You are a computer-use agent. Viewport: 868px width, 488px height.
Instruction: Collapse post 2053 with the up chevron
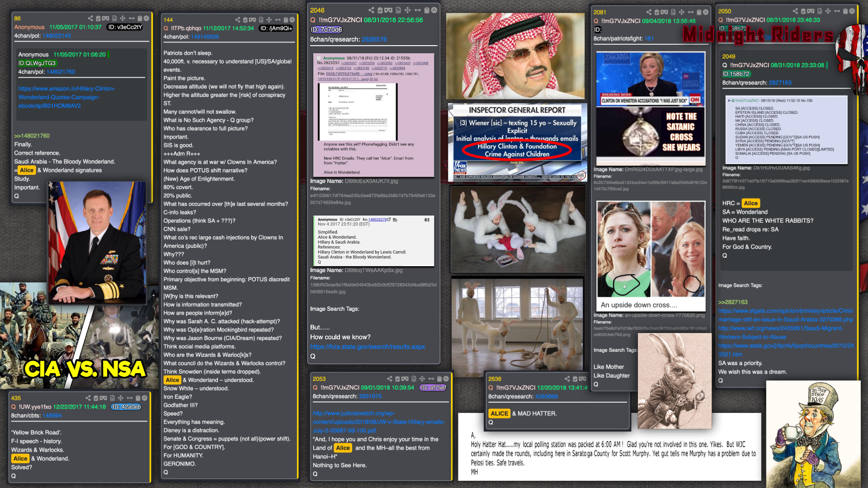(446, 379)
